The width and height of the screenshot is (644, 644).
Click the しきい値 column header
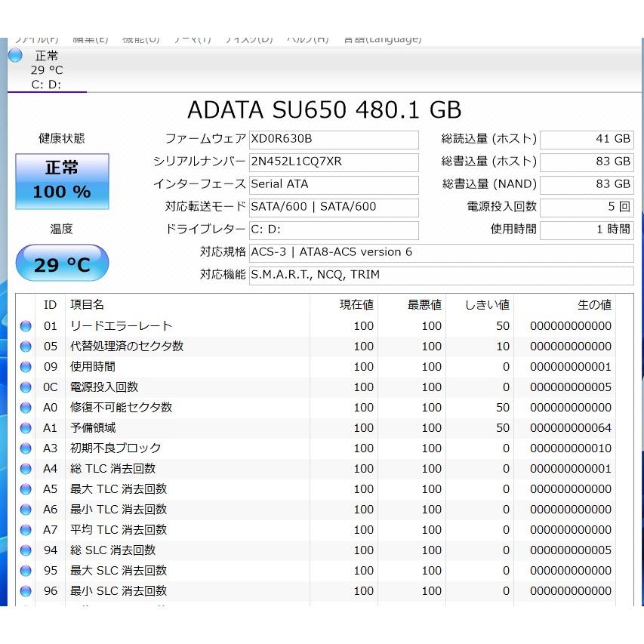[479, 305]
